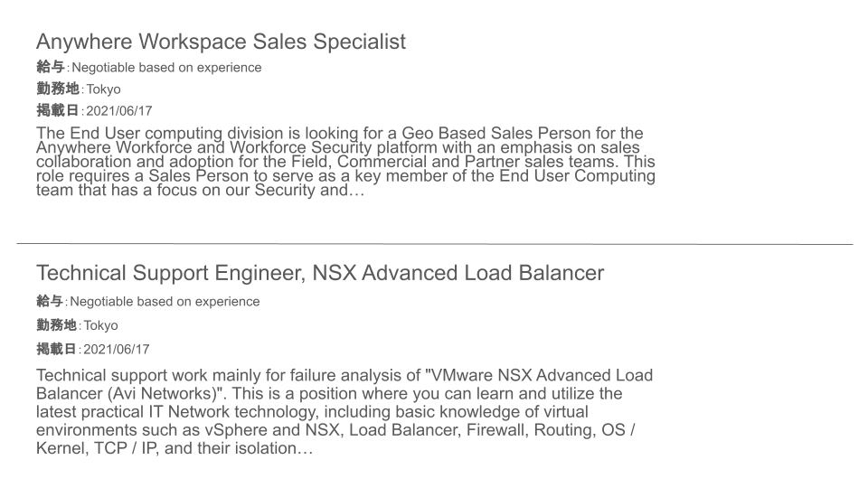
Task: Click the End User computing description paragraph
Action: 346,162
